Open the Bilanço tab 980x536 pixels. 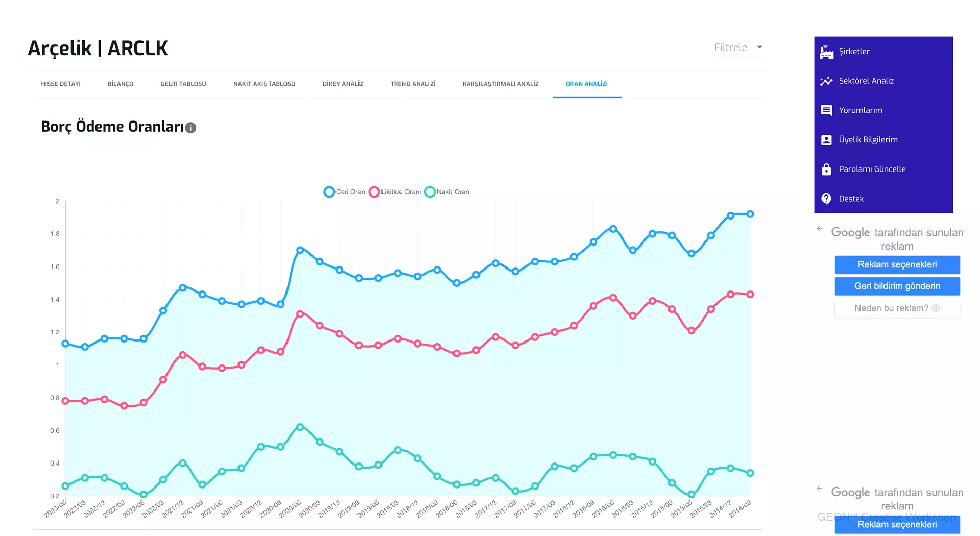(x=121, y=84)
